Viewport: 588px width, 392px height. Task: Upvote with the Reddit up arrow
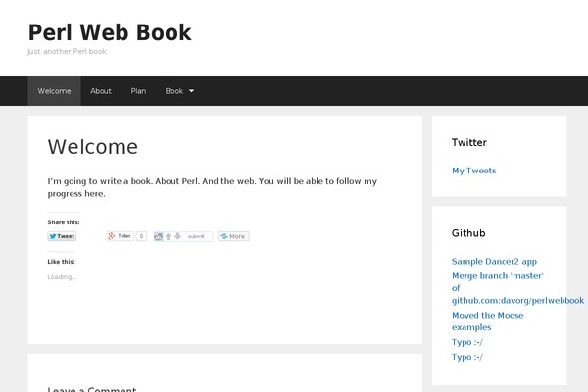point(169,236)
